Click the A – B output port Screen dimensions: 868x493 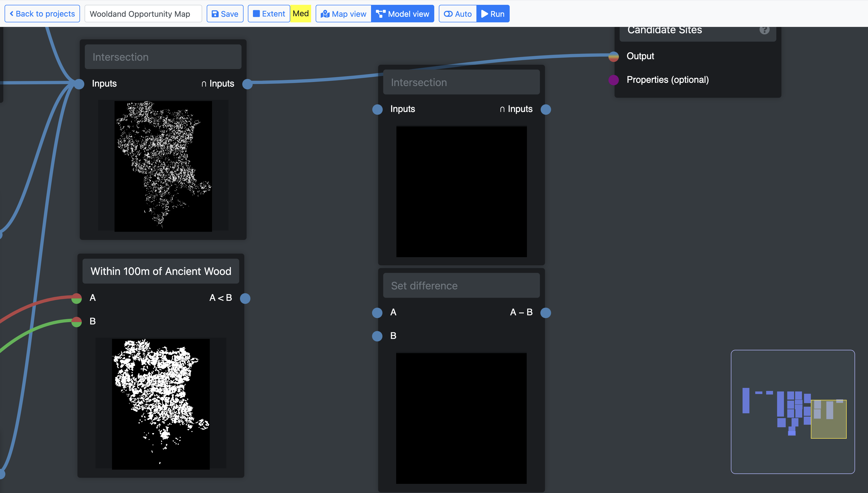tap(545, 313)
